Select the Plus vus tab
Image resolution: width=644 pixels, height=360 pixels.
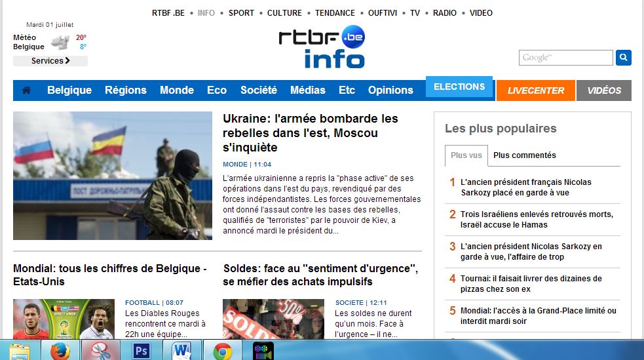[x=466, y=155]
